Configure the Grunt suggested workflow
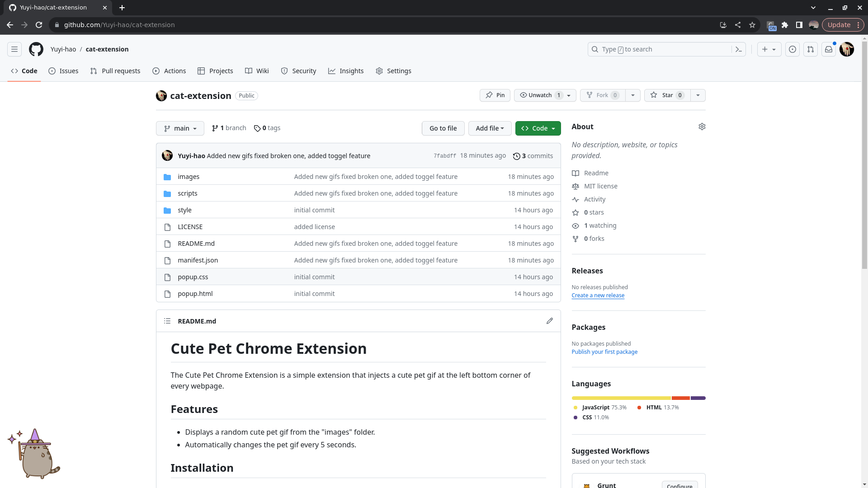The height and width of the screenshot is (488, 868). click(x=679, y=485)
